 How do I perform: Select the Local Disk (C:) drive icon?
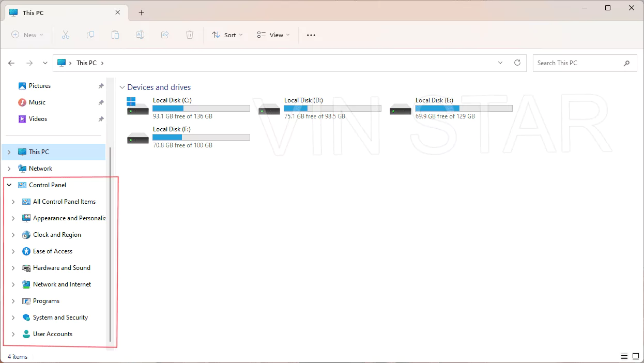click(138, 107)
